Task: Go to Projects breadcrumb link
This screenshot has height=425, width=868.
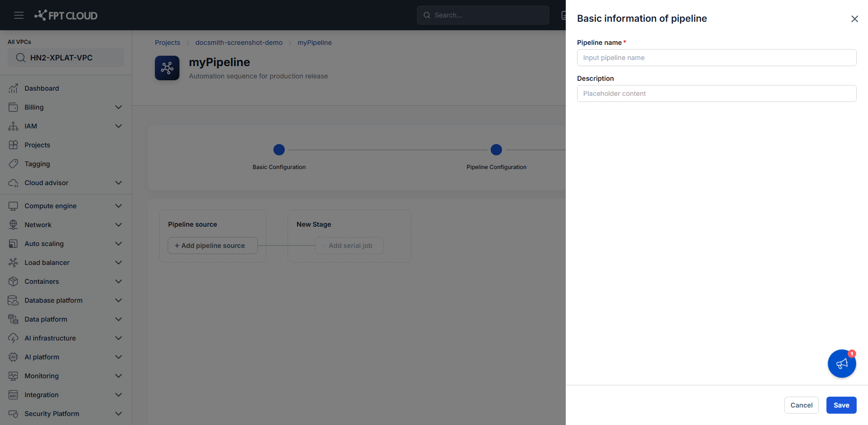Action: [168, 42]
